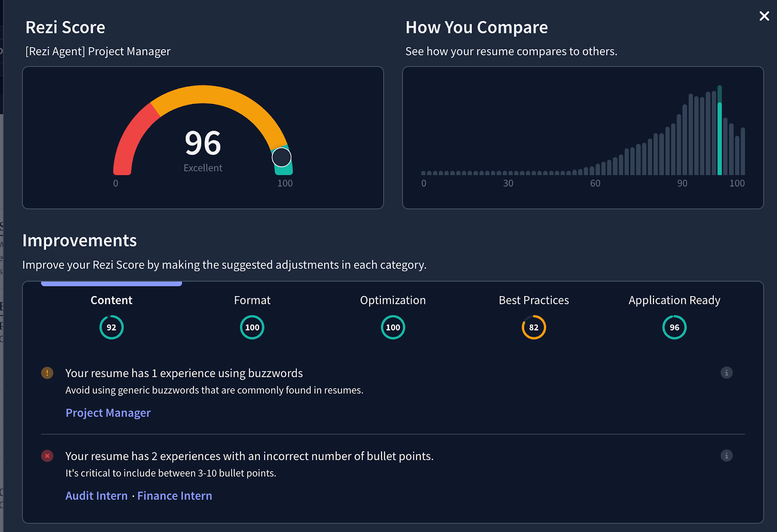Click the chart axis label 30
This screenshot has height=532, width=777.
tap(508, 183)
